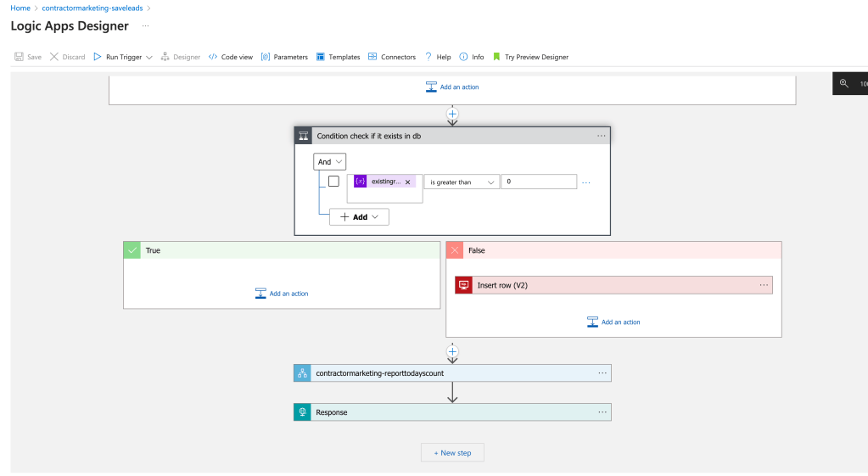The height and width of the screenshot is (476, 868).
Task: Click the Discard X icon
Action: (x=53, y=57)
